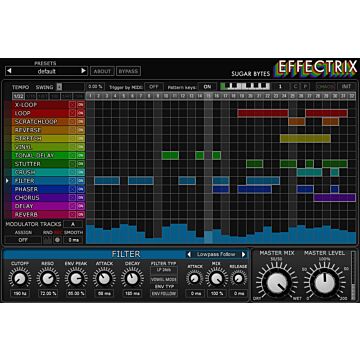Toggle the ON switch for PHASER track
Image resolution: width=360 pixels, height=360 pixels.
coord(81,189)
